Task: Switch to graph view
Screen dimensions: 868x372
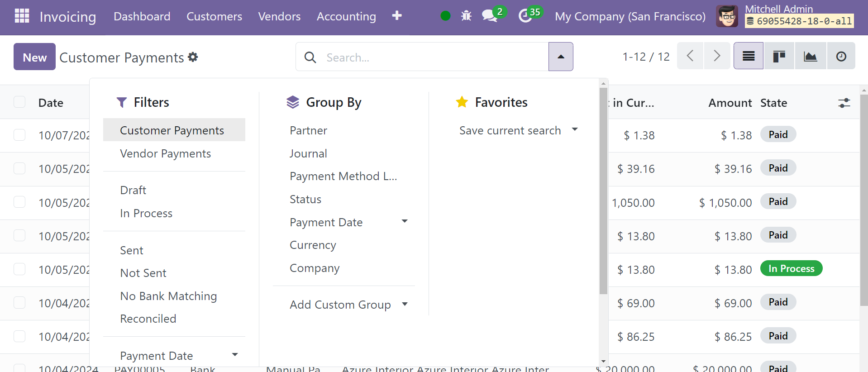Action: [x=810, y=56]
